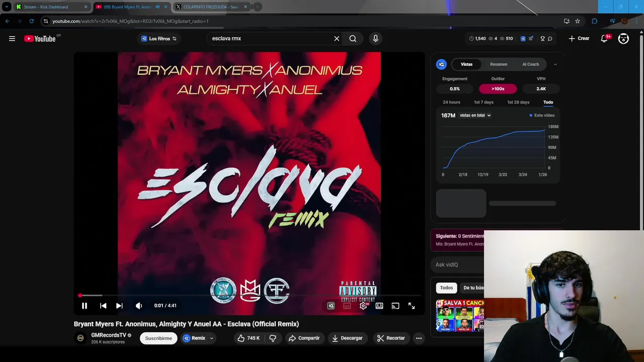
Task: Select the 1st 7 days range
Action: (484, 102)
